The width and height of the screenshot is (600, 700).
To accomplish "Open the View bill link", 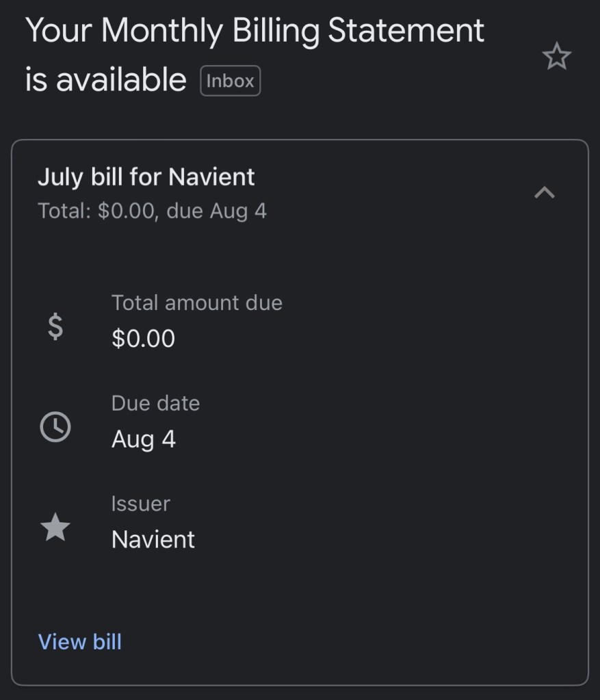I will point(80,642).
